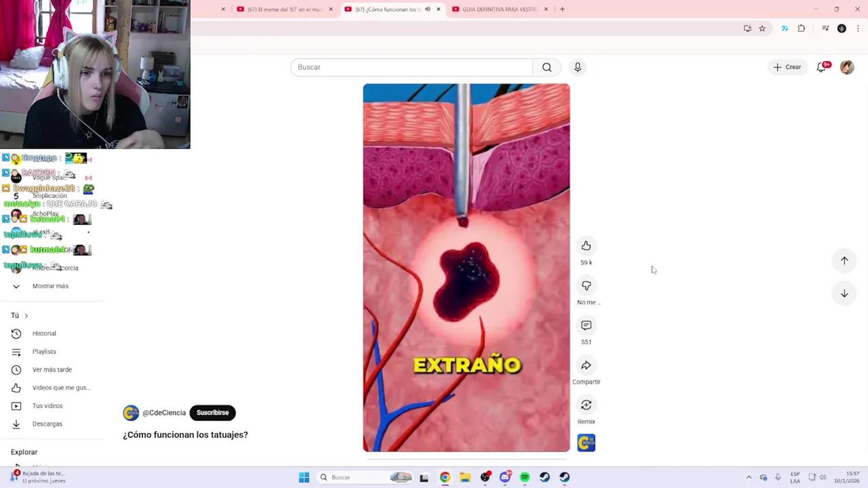Subscribe to CdeCiencia with Suscribirse
868x488 pixels.
212,413
